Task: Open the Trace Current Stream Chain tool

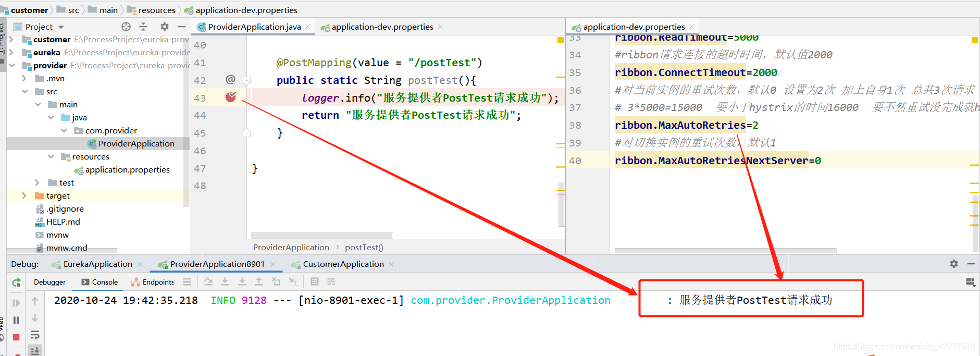Action: click(x=331, y=282)
